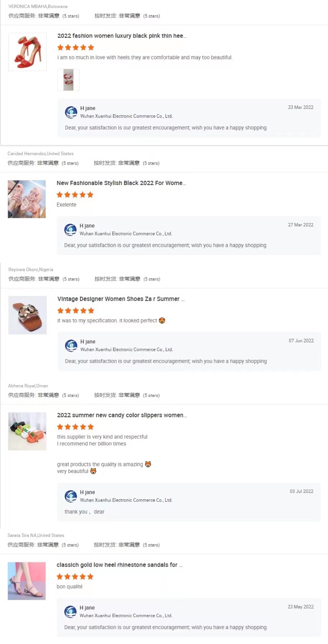Open the candy color slippers product thumbnail
This screenshot has width=328, height=644.
pyautogui.click(x=27, y=431)
